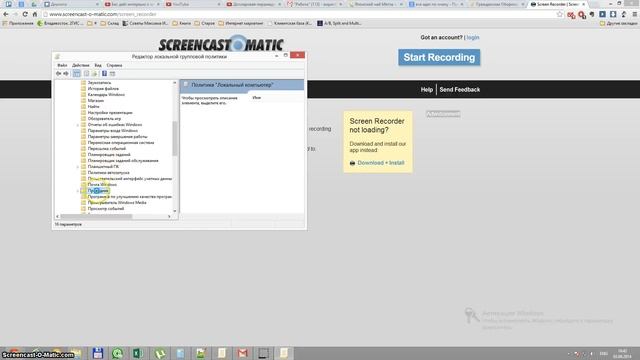Reload the Screencast-O-Matic page
This screenshot has width=640, height=360.
pyautogui.click(x=25, y=14)
